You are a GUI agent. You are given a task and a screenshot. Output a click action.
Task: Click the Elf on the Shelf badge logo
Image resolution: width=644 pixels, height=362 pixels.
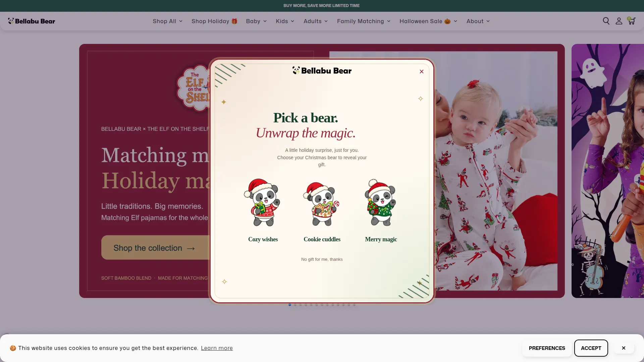point(194,88)
